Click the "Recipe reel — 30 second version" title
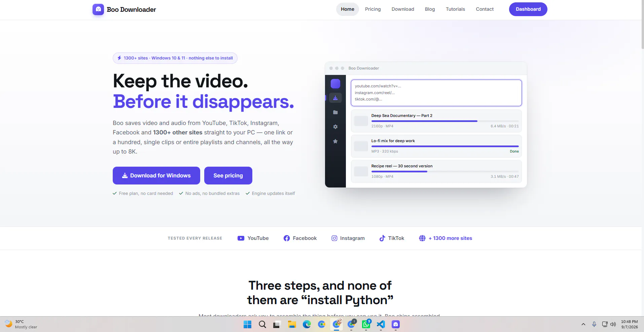The height and width of the screenshot is (332, 644). click(x=402, y=166)
